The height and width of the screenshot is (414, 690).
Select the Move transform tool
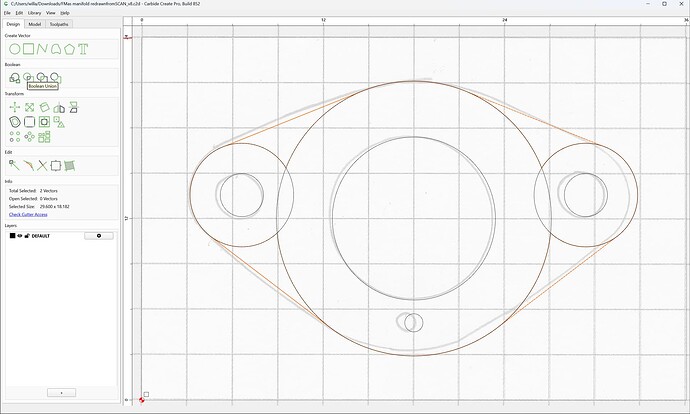click(15, 107)
